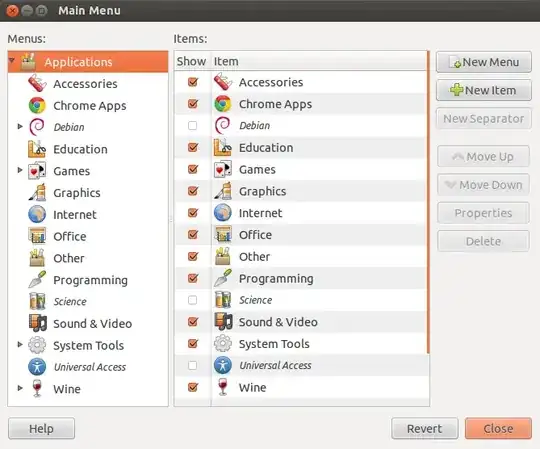
Task: Click the Debian icon in Items list
Action: tap(222, 126)
